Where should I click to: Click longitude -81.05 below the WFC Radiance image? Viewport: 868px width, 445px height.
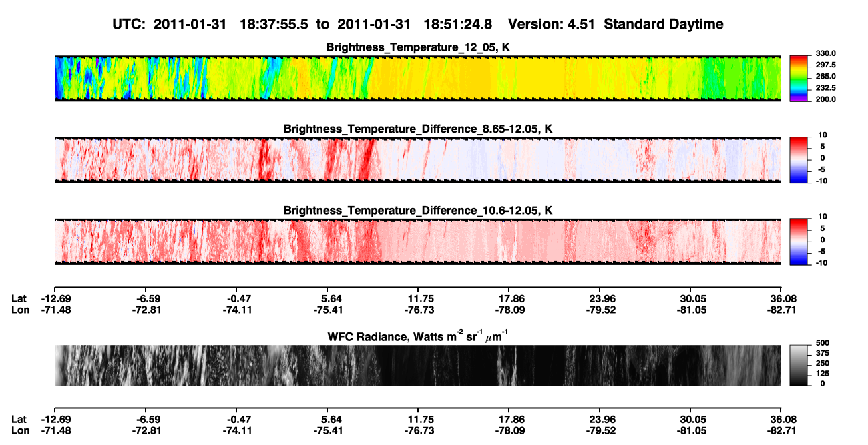(x=690, y=430)
